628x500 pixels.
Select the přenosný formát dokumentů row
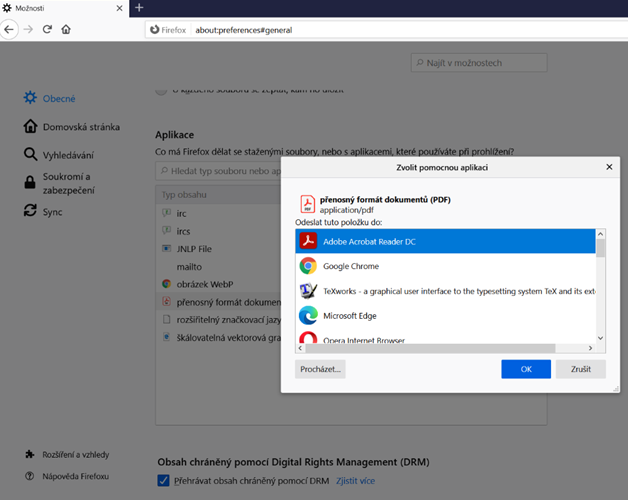pos(218,302)
